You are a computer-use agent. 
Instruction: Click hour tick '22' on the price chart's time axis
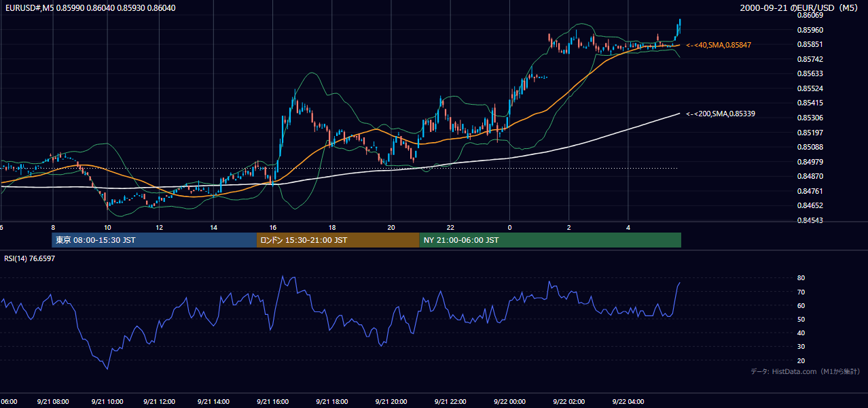[x=450, y=227]
